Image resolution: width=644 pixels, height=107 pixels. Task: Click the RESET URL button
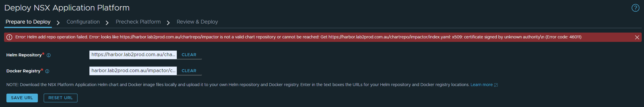[x=61, y=98]
